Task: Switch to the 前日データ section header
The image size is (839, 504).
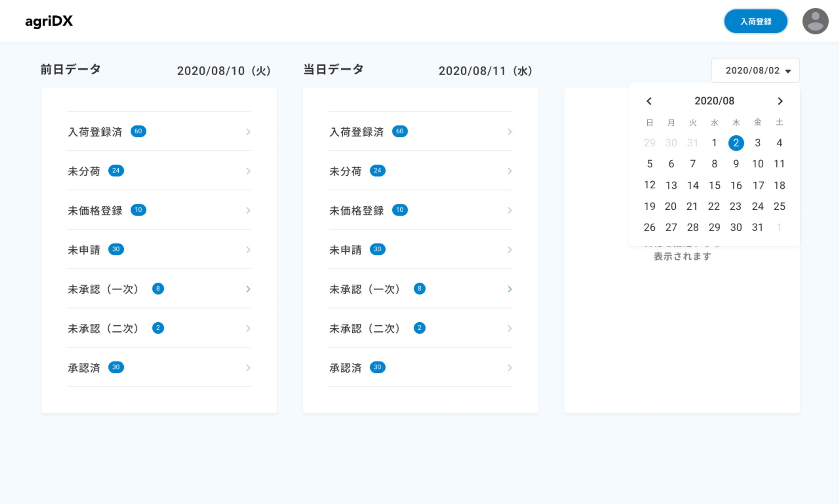Action: [x=70, y=69]
